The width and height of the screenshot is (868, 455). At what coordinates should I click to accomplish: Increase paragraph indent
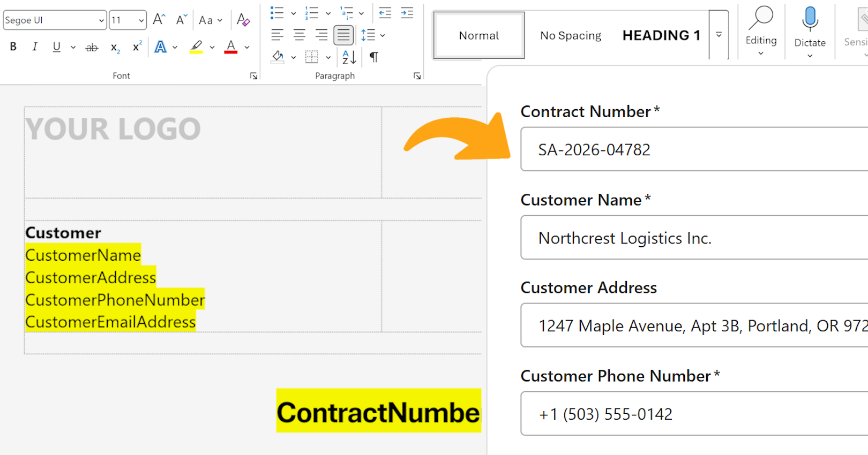click(x=407, y=13)
